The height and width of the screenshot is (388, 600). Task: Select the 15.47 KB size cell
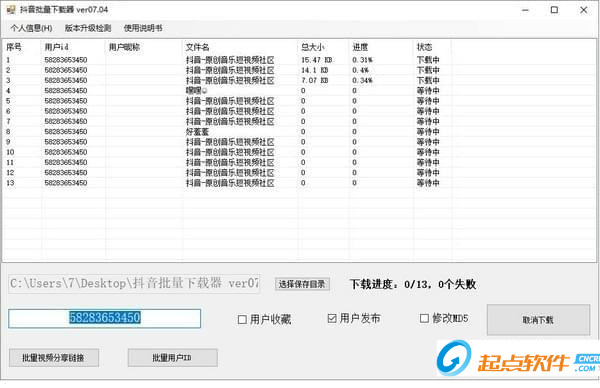(316, 60)
